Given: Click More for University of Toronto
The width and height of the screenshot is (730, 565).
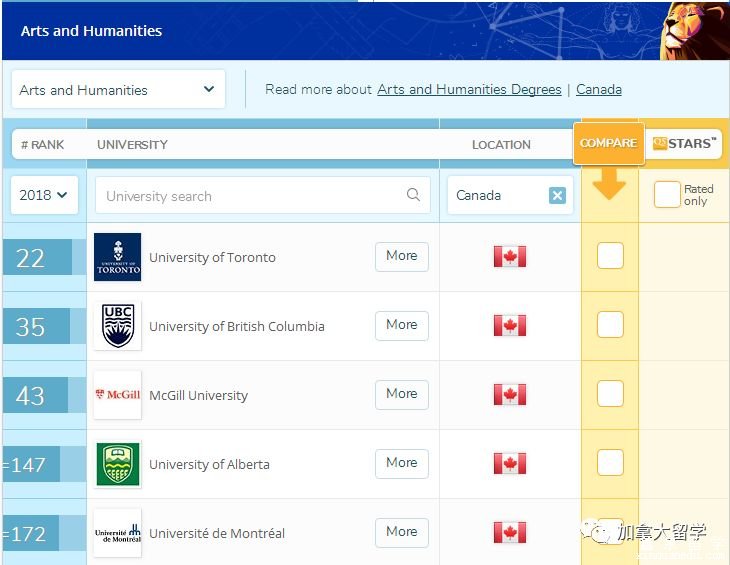Looking at the screenshot, I should click(402, 256).
